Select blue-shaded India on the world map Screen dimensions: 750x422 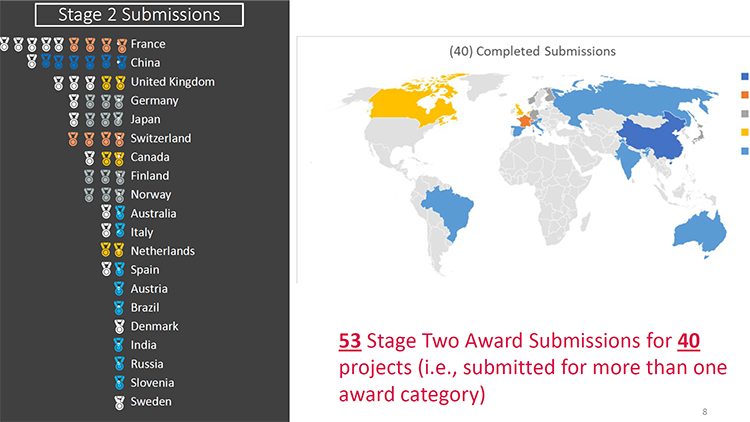pos(630,160)
